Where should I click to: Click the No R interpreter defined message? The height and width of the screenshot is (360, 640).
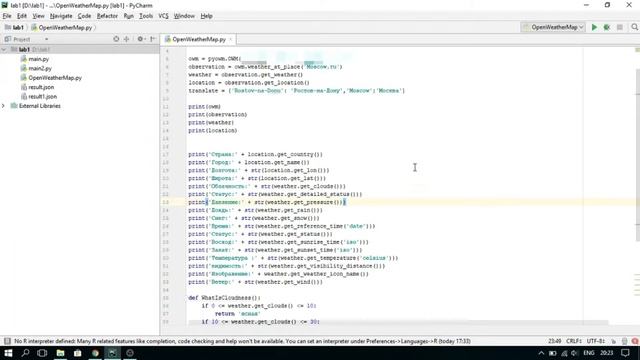click(242, 341)
